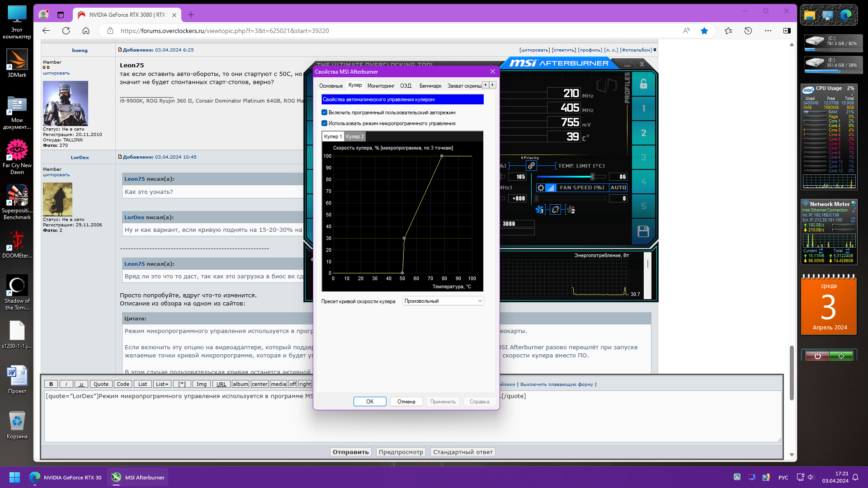Open the fan curve preset dropdown
The height and width of the screenshot is (488, 868).
click(x=443, y=301)
